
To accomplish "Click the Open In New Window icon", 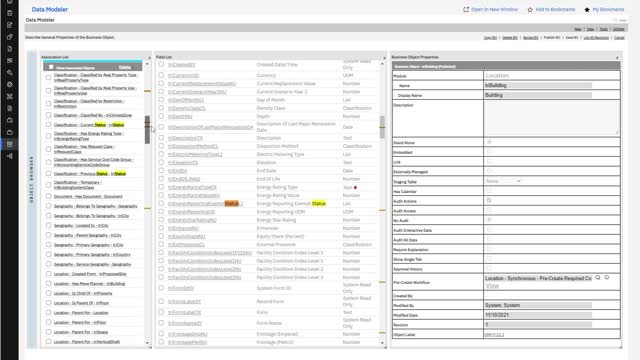I will [466, 9].
